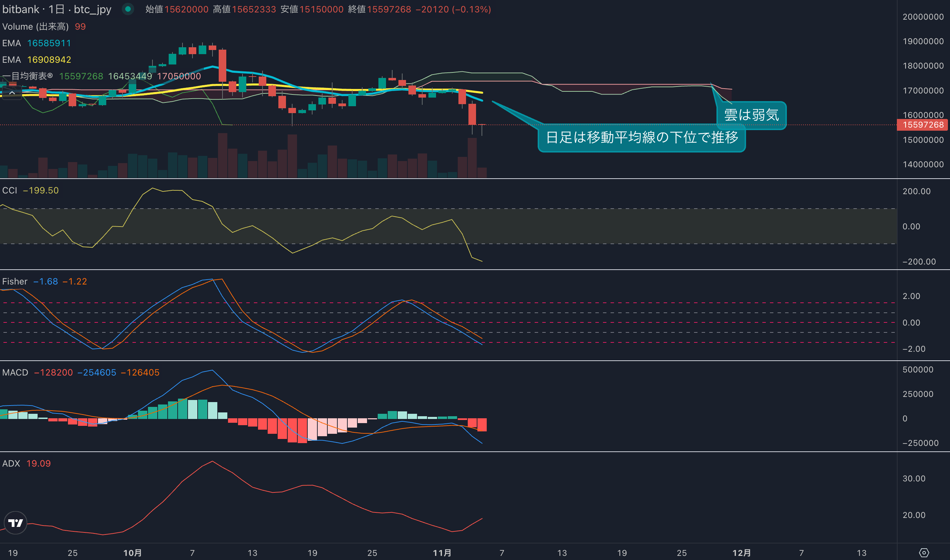Select the yellow EMA 16908942 legend
This screenshot has width=950, height=560.
[x=37, y=60]
